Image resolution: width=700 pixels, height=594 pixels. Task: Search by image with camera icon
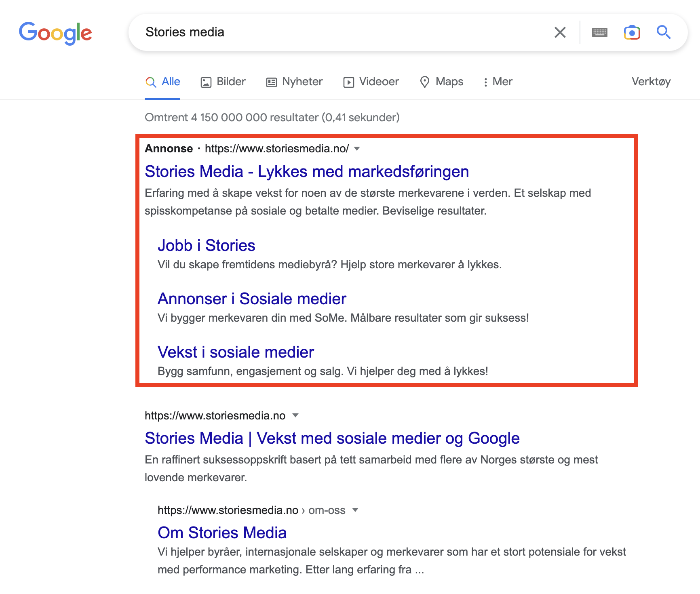tap(632, 32)
